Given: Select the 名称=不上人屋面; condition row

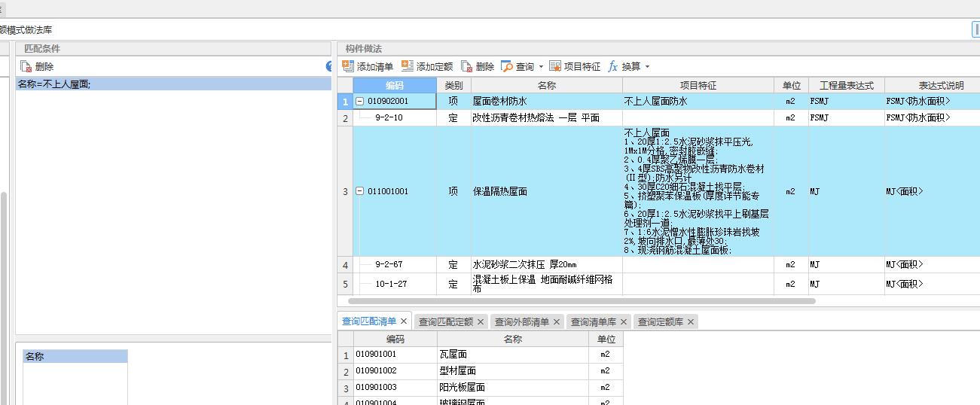Looking at the screenshot, I should [x=173, y=84].
